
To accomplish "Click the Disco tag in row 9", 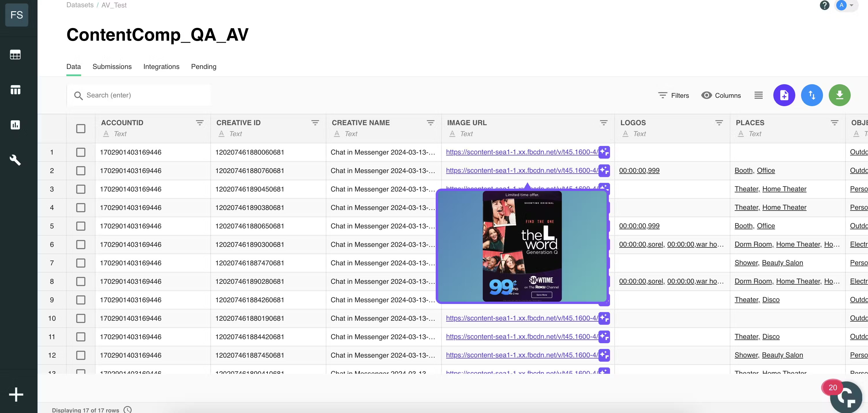I will (771, 299).
